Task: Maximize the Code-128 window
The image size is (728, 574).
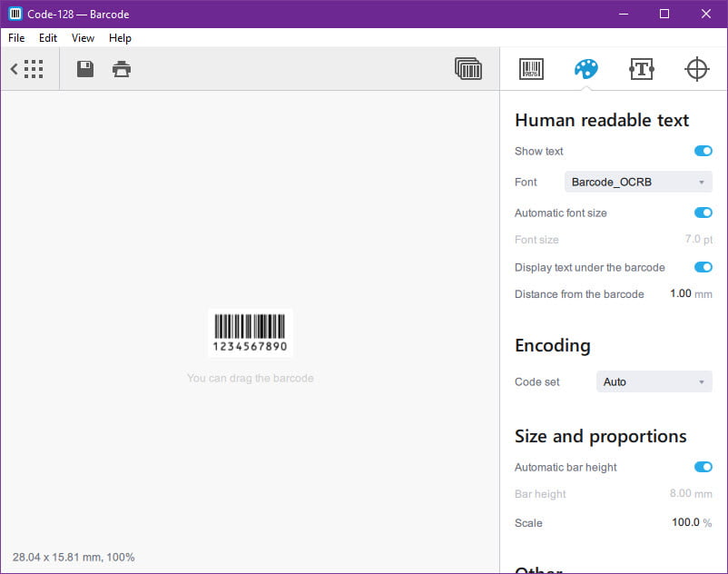Action: [664, 14]
